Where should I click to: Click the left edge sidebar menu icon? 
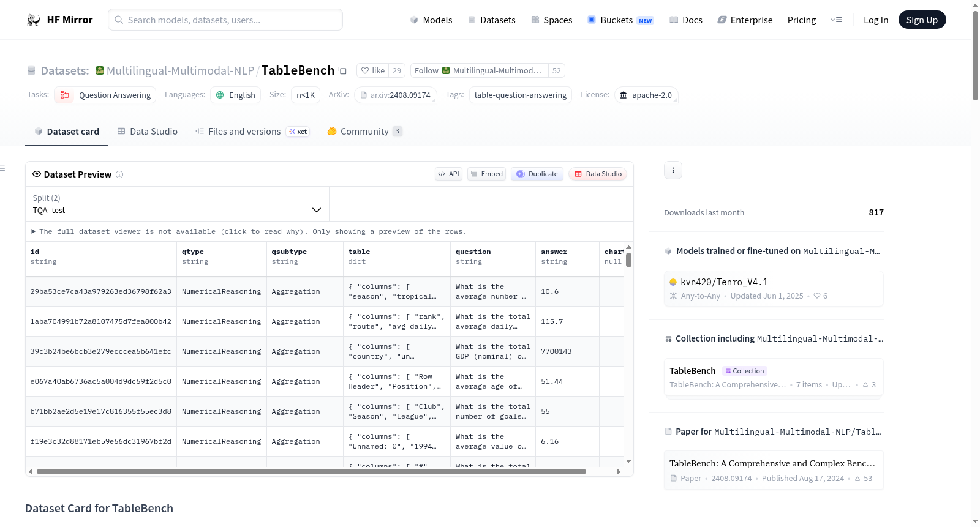[x=2, y=168]
